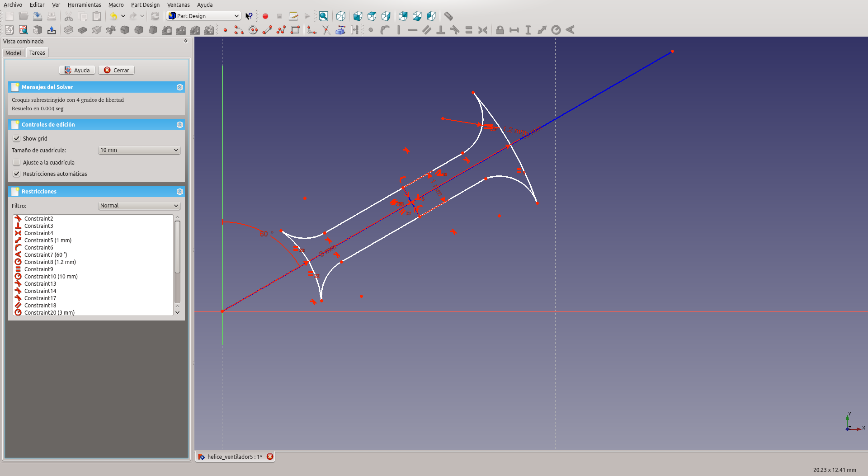Screen dimensions: 868x476
Task: Select the create circle tool
Action: point(253,30)
